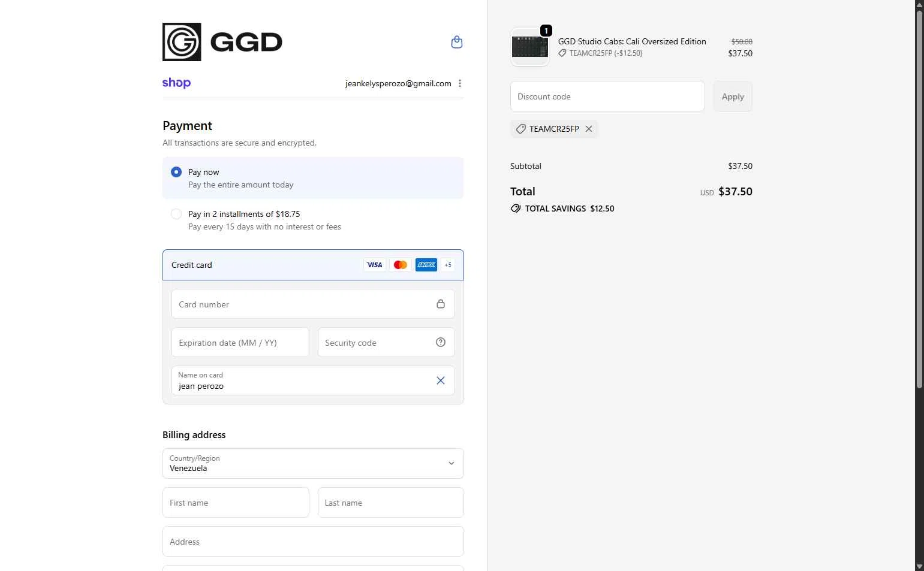924x571 pixels.
Task: Focus the First name field
Action: [236, 503]
